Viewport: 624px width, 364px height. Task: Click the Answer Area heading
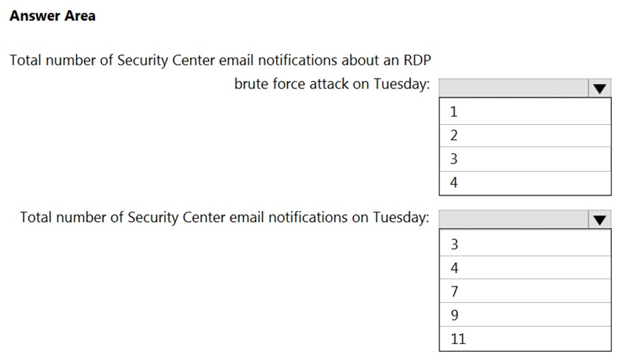pos(52,15)
